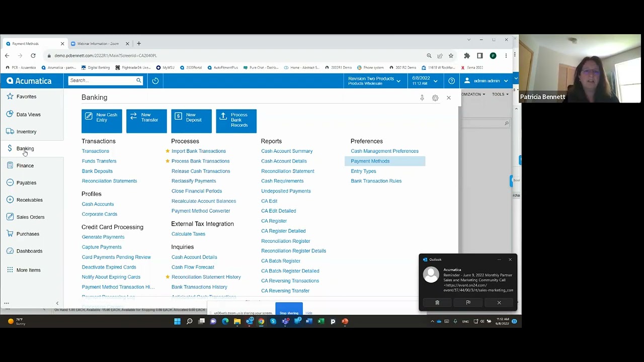644x362 pixels.
Task: Click Process Bank Records tile
Action: (236, 121)
